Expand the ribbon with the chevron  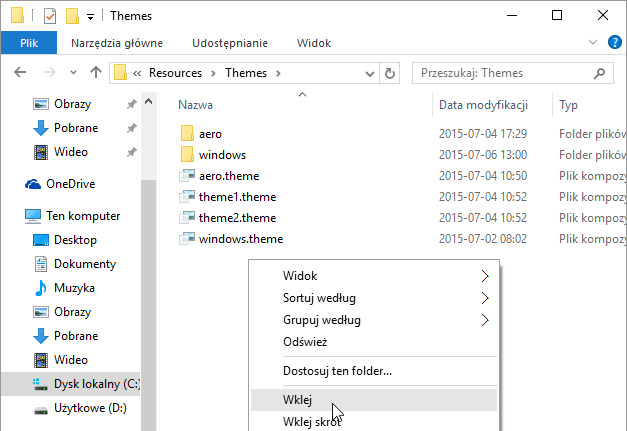tap(593, 42)
